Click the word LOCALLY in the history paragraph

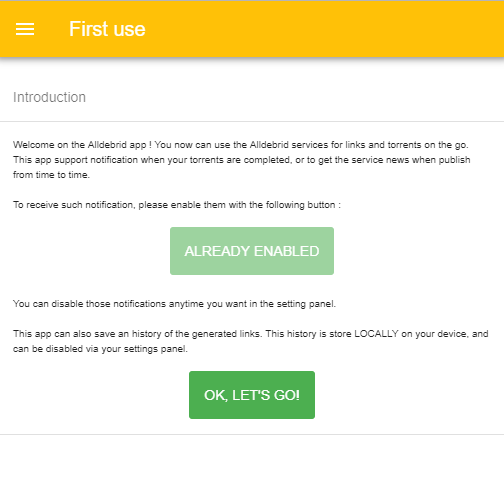(x=376, y=334)
